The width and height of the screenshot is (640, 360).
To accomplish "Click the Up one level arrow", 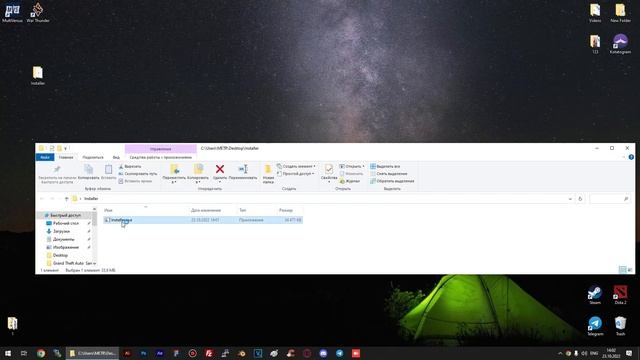I will (66, 199).
